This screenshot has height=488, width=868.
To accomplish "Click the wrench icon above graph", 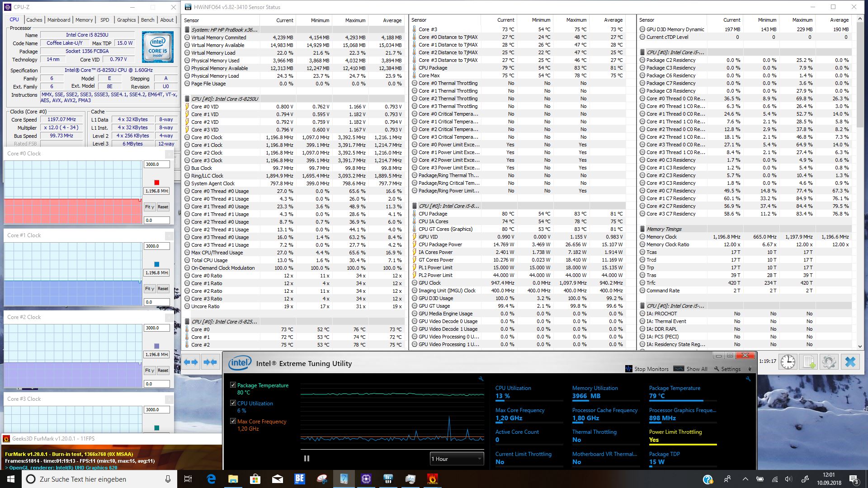I will coord(481,379).
